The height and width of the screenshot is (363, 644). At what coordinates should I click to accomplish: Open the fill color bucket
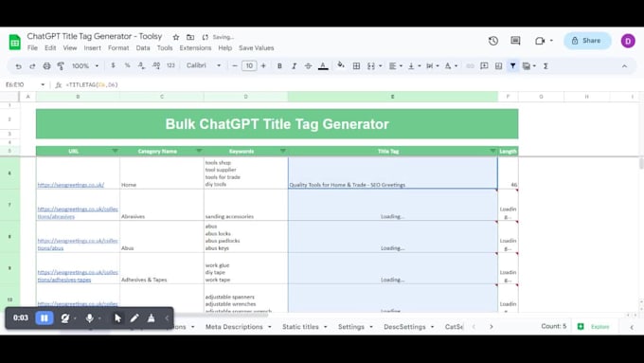coord(341,65)
